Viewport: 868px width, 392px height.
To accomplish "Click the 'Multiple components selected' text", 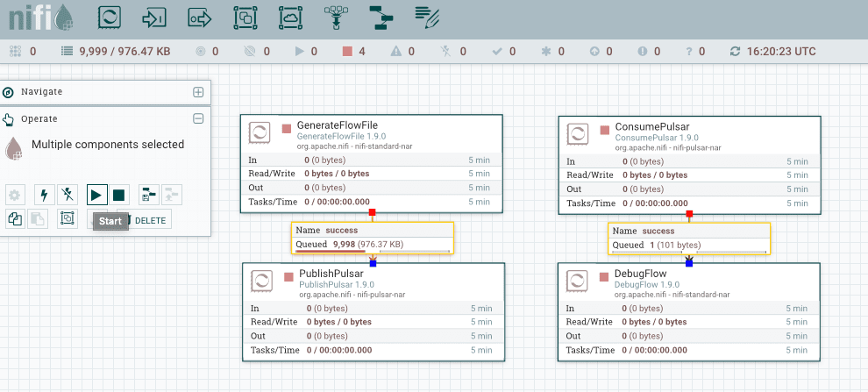I will [x=108, y=145].
